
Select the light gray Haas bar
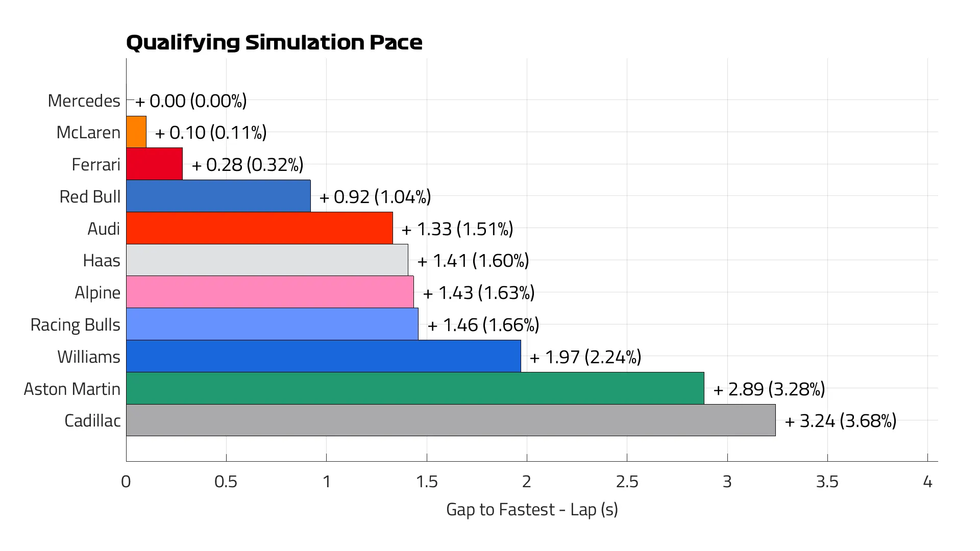(267, 260)
